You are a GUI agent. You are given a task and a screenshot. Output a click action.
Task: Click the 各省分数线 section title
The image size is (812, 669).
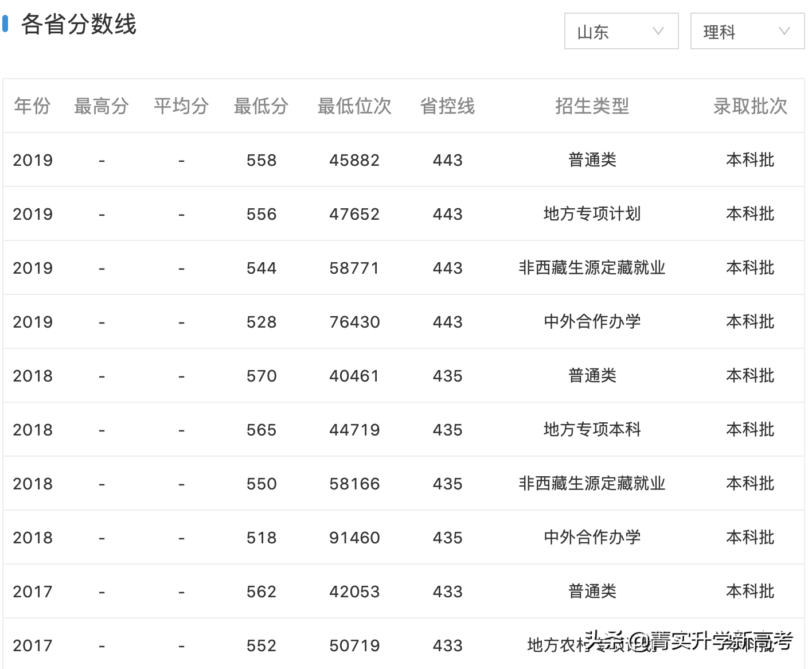point(78,25)
